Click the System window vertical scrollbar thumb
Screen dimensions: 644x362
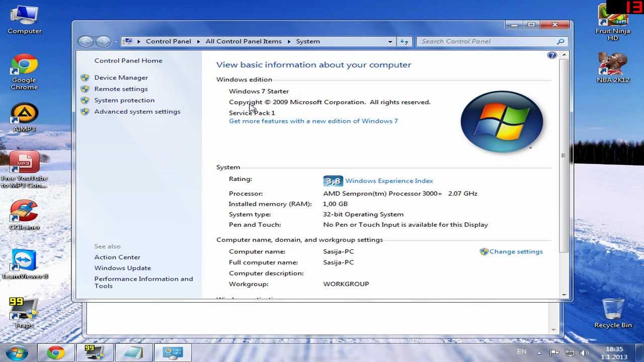564,156
